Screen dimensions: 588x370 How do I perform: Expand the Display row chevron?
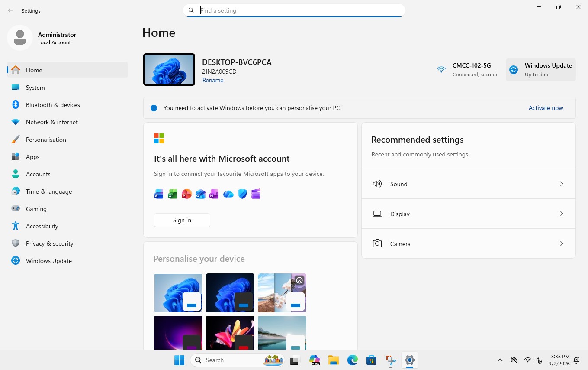pyautogui.click(x=562, y=214)
